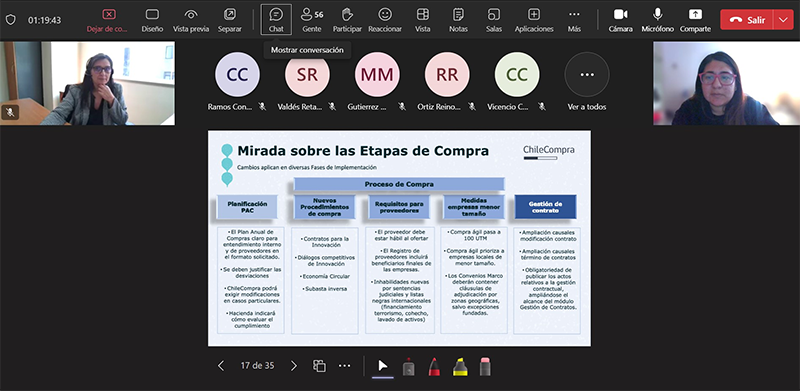Open more slide options ellipsis

tap(345, 365)
